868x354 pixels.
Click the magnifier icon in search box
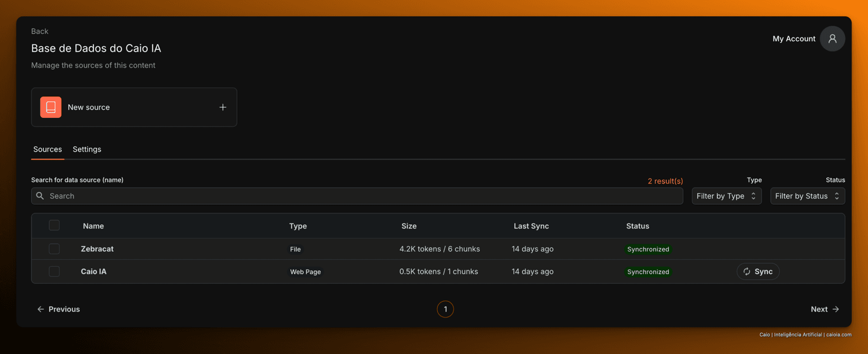[40, 196]
